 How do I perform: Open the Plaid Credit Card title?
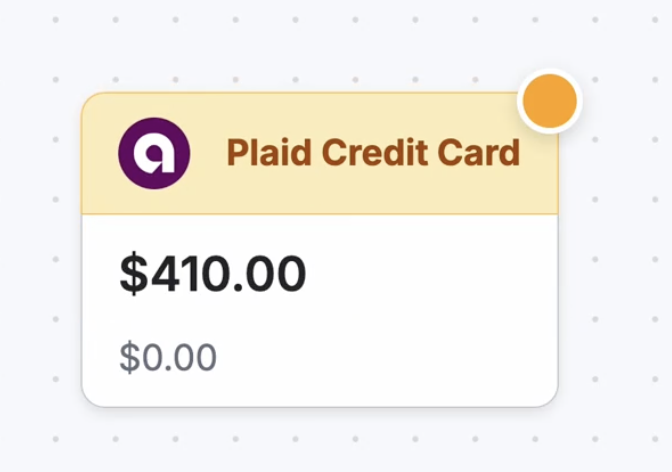coord(373,152)
